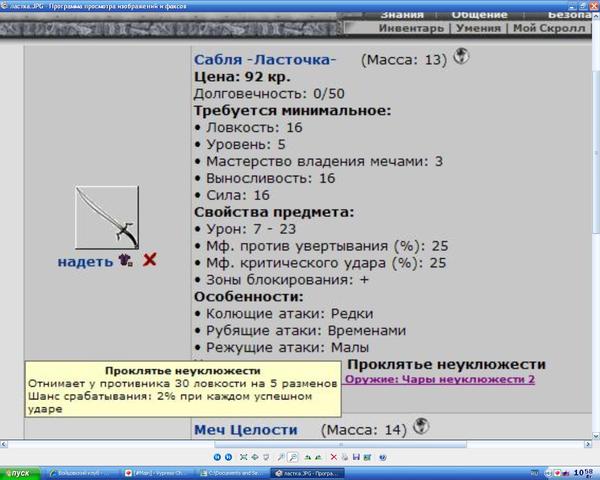Screen dimensions: 600x480
Task: Click the Проклятье неуклюжести tooltip title
Action: (183, 371)
